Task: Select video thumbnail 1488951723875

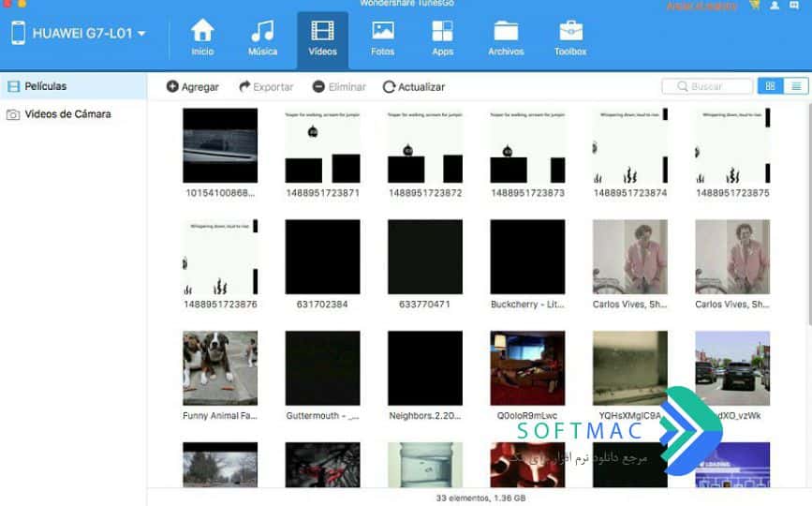Action: pos(732,145)
